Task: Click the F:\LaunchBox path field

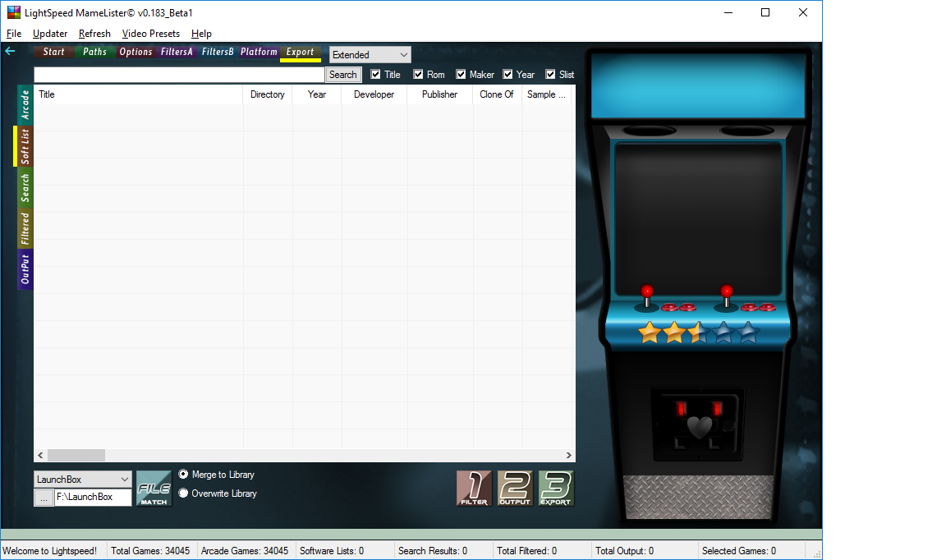Action: point(93,498)
